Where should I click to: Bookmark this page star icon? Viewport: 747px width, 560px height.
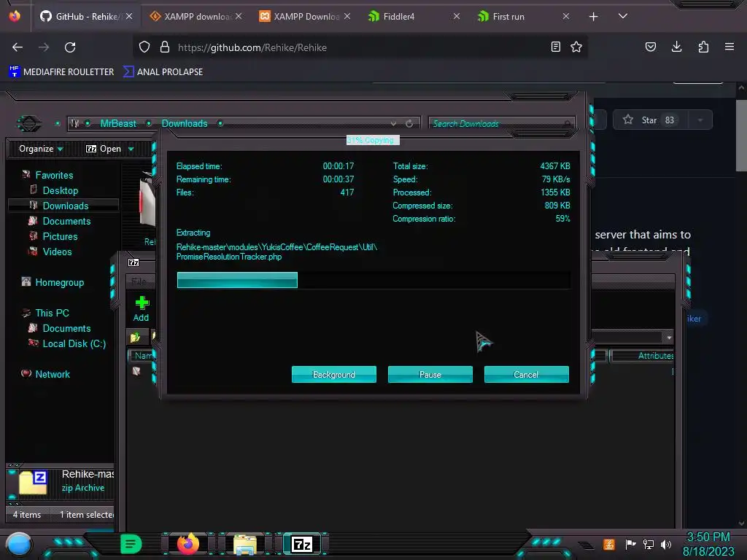click(576, 47)
